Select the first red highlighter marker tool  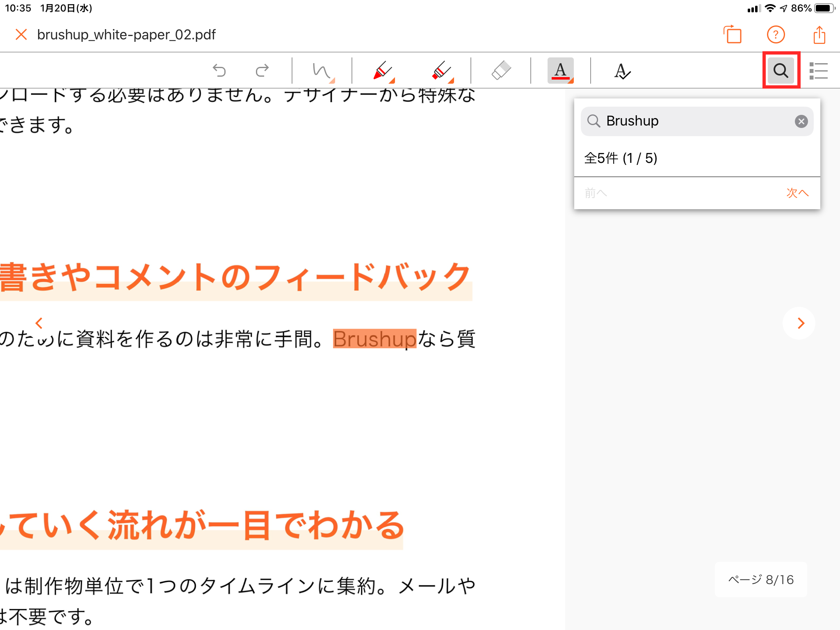click(x=383, y=71)
